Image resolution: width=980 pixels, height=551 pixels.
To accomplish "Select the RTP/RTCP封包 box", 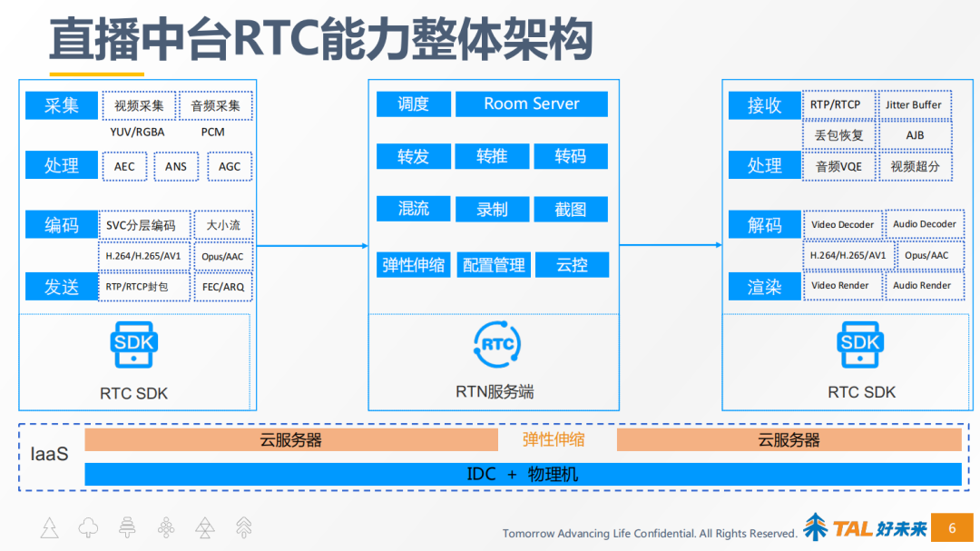I will point(143,287).
